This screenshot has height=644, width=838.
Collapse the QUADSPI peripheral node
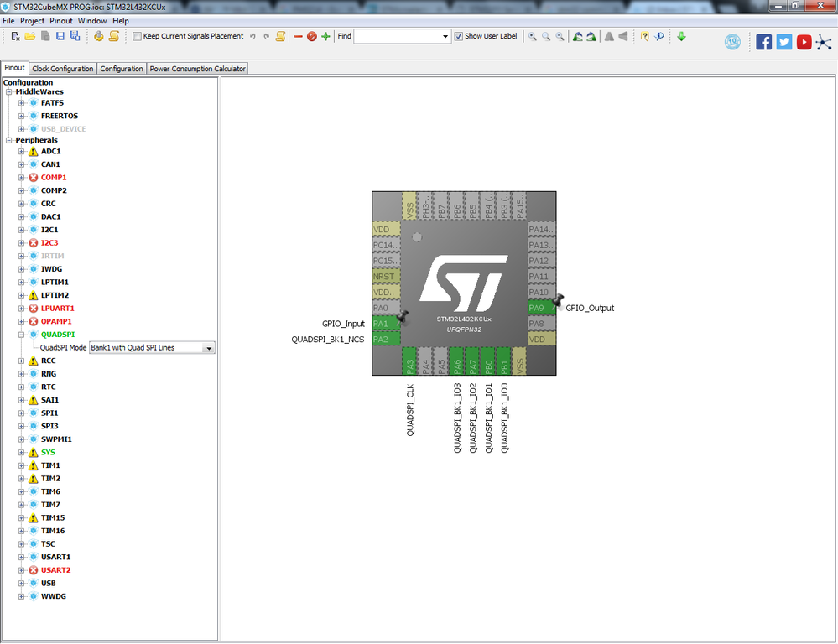point(21,335)
